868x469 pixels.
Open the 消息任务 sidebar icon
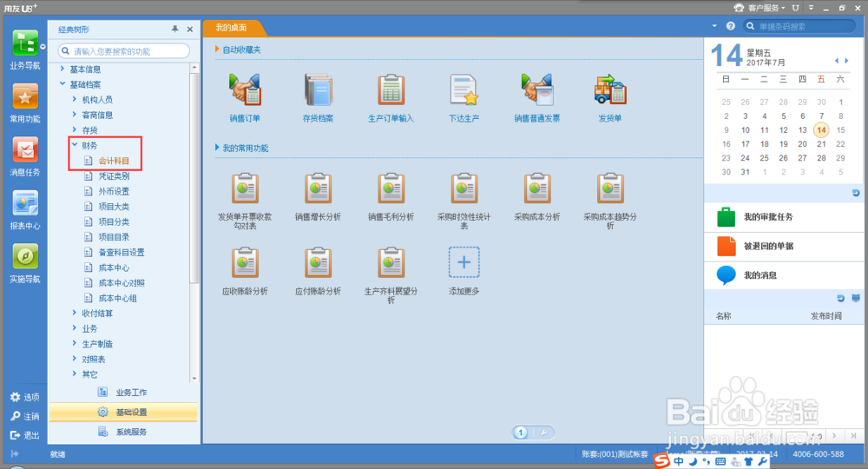tap(25, 150)
